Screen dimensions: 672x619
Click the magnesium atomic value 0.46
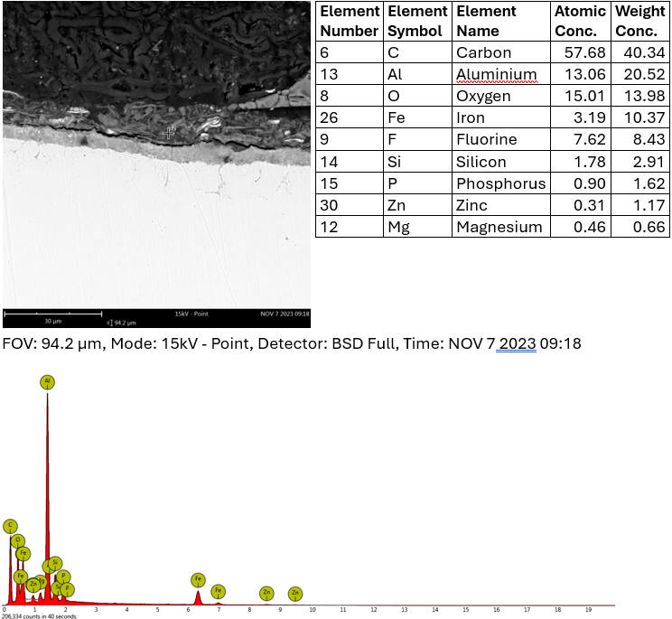click(x=589, y=226)
